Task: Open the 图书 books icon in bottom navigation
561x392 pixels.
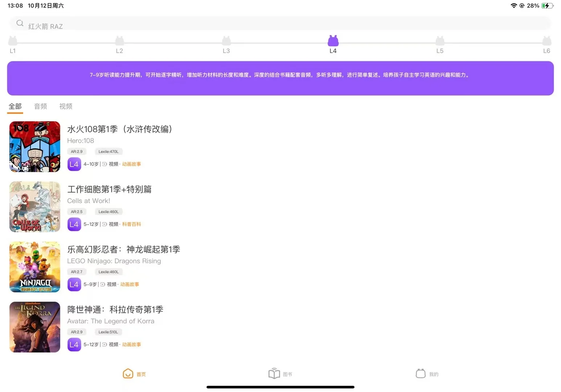Action: [x=274, y=373]
